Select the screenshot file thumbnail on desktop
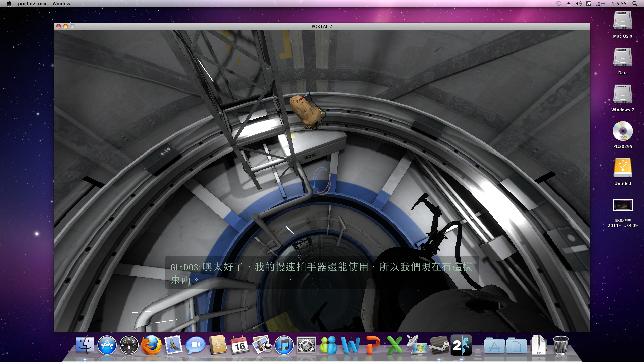Screen dimensions: 644x362 pos(623,205)
